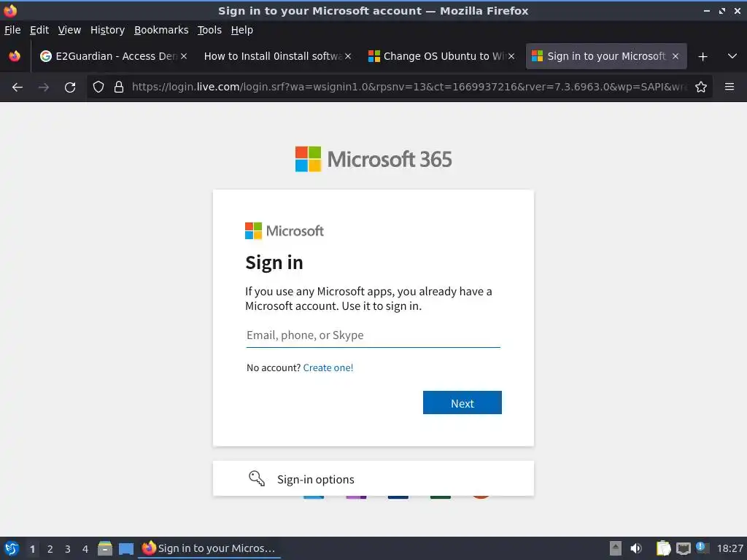Open the volume speaker tray icon
Viewport: 747px width, 560px height.
coord(636,548)
